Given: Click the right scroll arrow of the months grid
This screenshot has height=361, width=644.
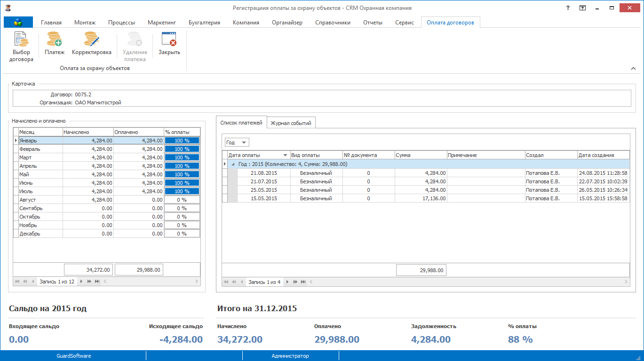Looking at the screenshot, I should [197, 282].
